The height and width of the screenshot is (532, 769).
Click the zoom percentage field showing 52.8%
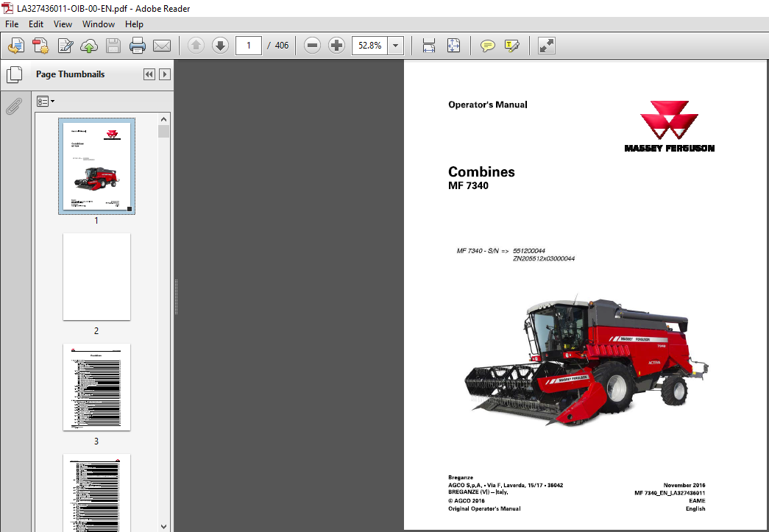(x=370, y=46)
